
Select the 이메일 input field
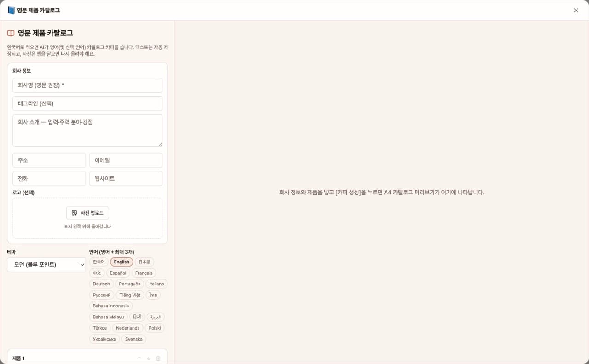click(x=126, y=160)
